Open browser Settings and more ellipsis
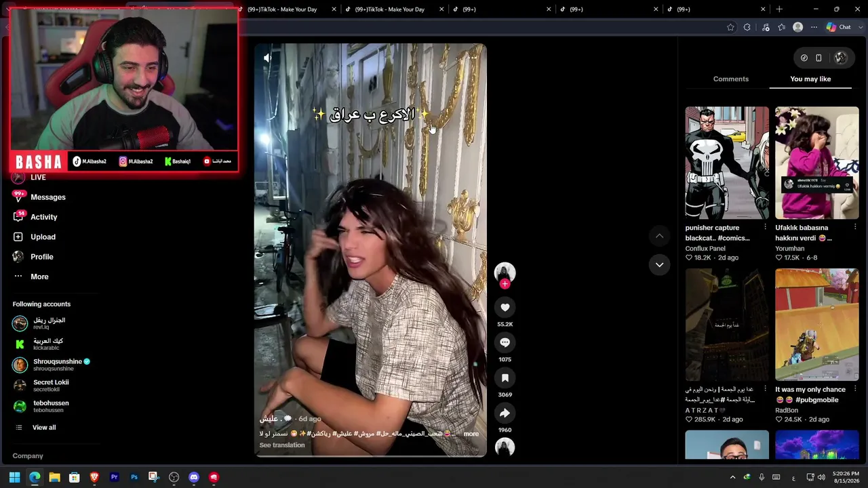Viewport: 868px width, 488px height. tap(814, 27)
